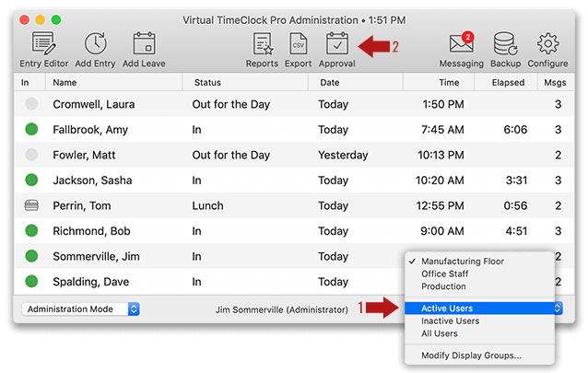Select Active Users in the menu
The width and height of the screenshot is (588, 373).
pyautogui.click(x=479, y=309)
